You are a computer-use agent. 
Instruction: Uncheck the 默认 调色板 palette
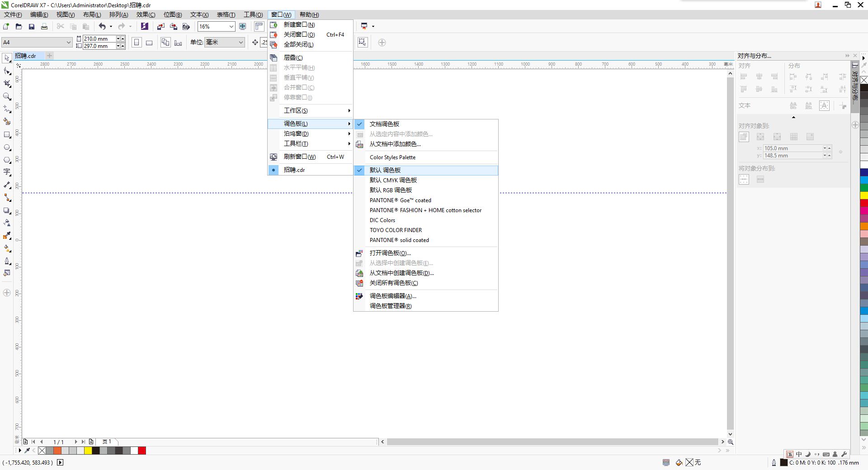[x=425, y=170]
